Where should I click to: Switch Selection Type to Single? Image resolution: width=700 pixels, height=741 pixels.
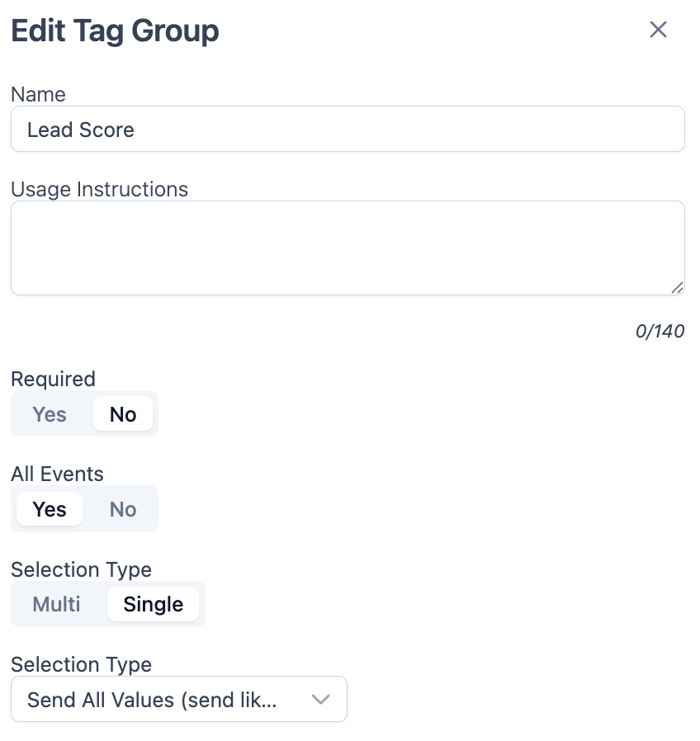pyautogui.click(x=154, y=604)
